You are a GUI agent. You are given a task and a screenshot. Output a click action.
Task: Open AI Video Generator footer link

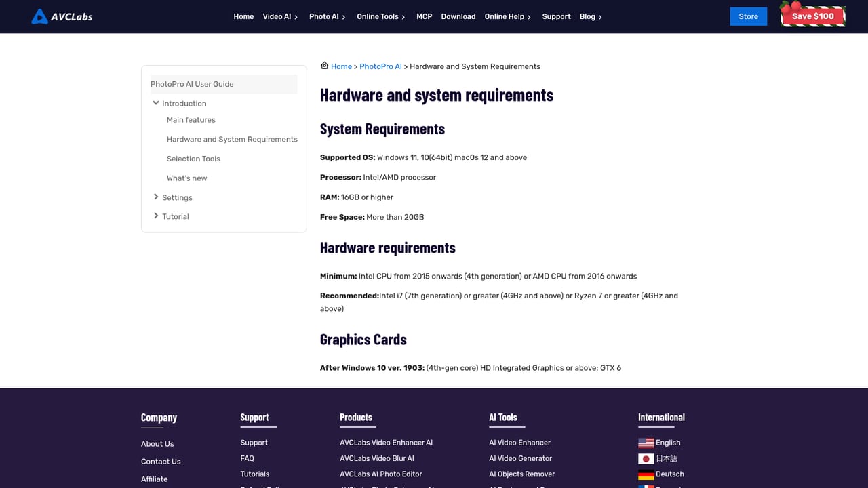tap(520, 458)
